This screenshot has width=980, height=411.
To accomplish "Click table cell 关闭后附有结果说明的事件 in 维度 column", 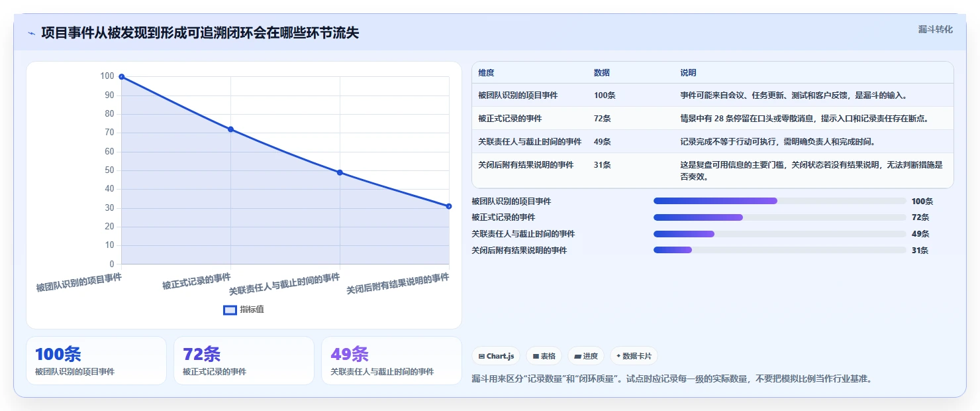I will coord(526,165).
